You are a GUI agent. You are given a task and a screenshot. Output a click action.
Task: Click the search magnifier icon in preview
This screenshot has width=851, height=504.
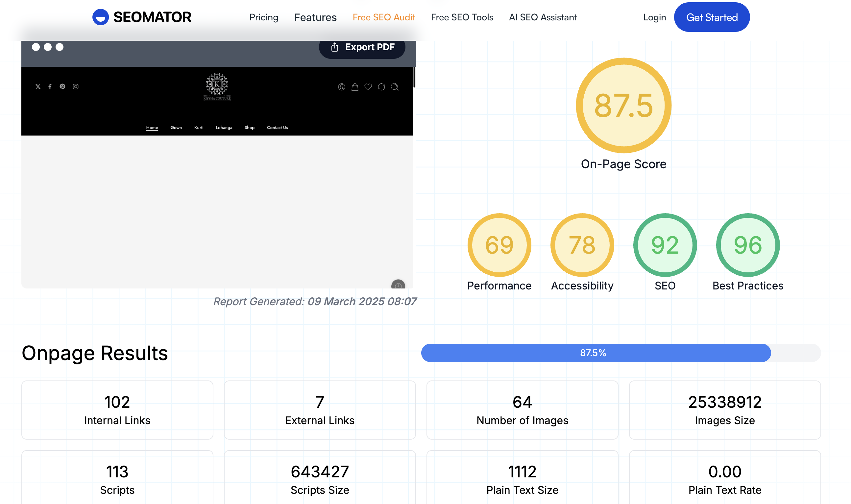coord(394,87)
